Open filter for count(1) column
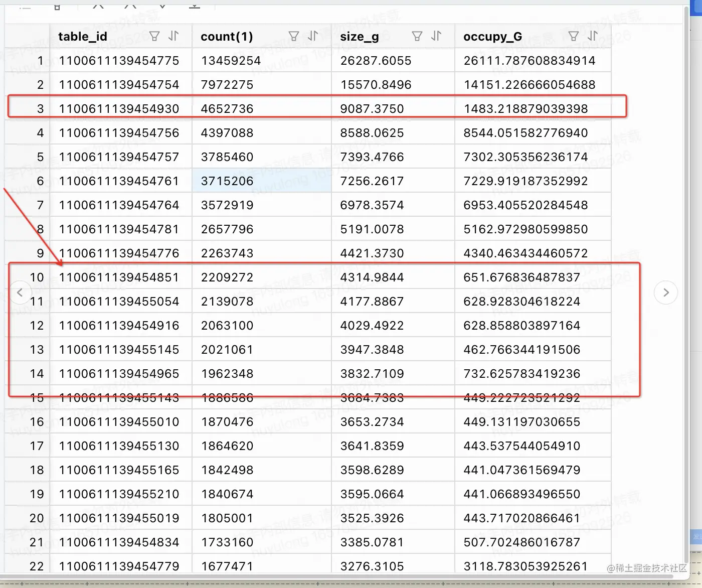Image resolution: width=702 pixels, height=588 pixels. click(294, 36)
